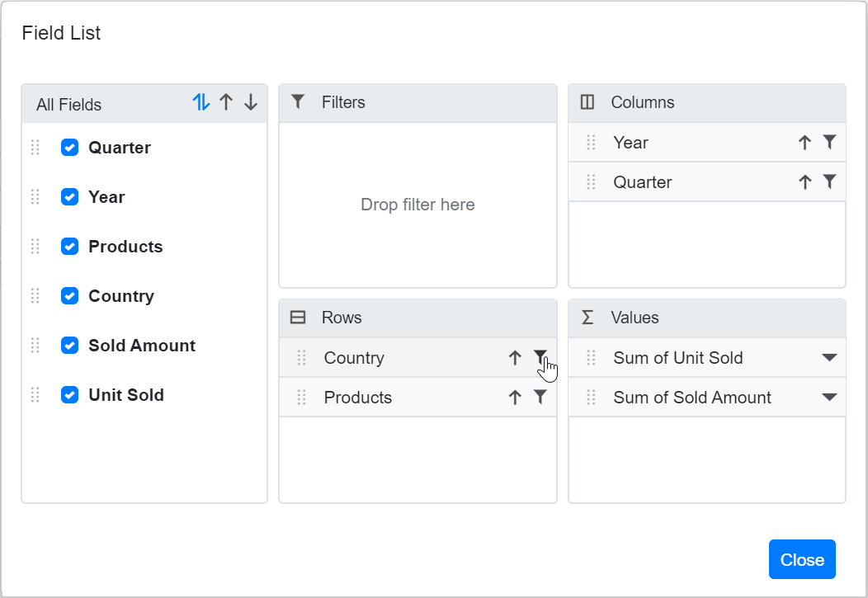Click the drag handle beside Country in Rows

tap(303, 358)
